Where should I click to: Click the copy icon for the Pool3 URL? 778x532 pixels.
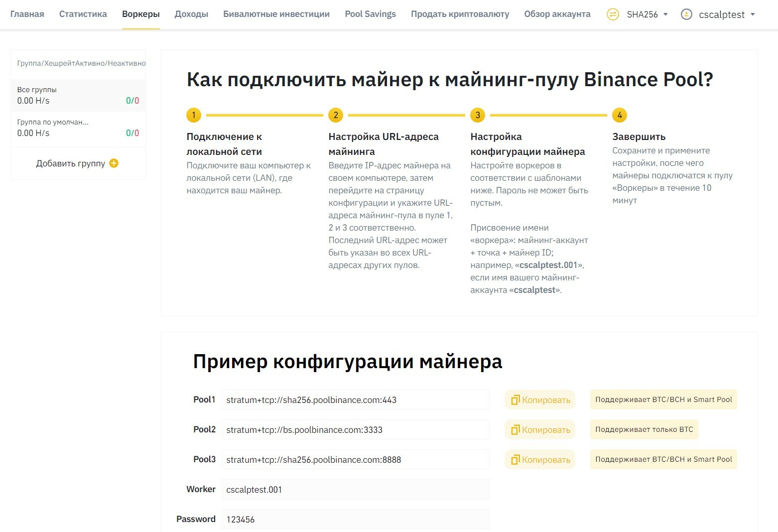pyautogui.click(x=516, y=460)
